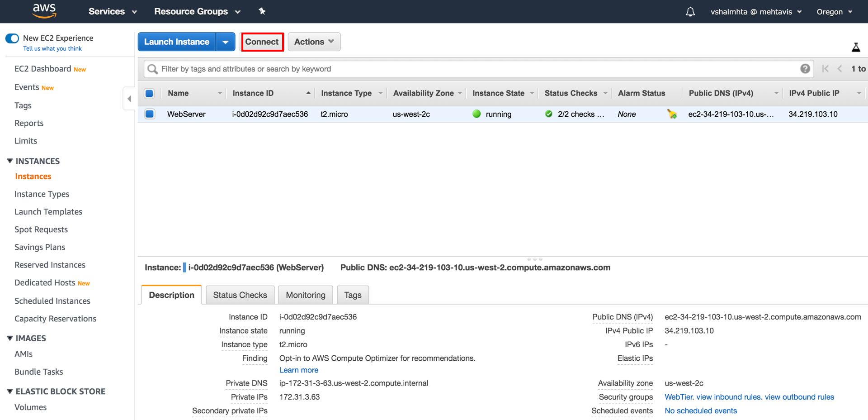The height and width of the screenshot is (420, 868).
Task: Open AMIs in sidebar
Action: point(24,354)
